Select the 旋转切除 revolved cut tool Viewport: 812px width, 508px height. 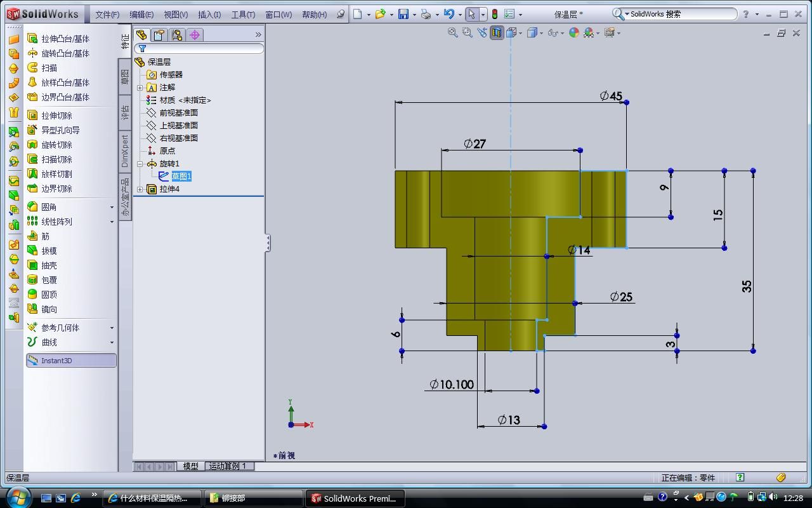(x=50, y=145)
